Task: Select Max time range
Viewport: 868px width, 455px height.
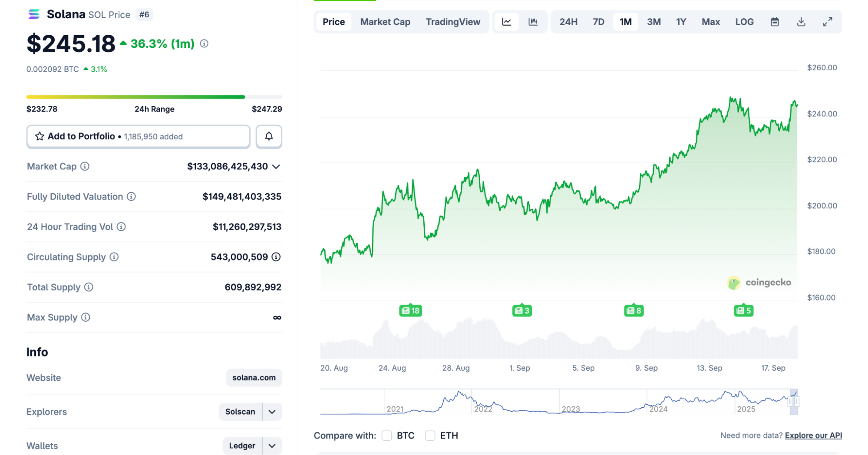Action: click(711, 22)
